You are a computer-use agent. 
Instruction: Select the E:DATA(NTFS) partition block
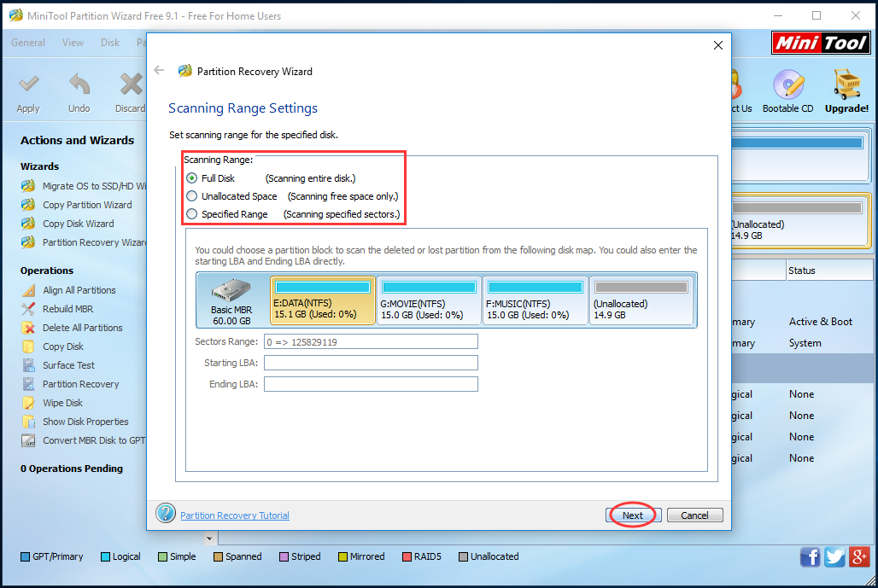point(323,301)
